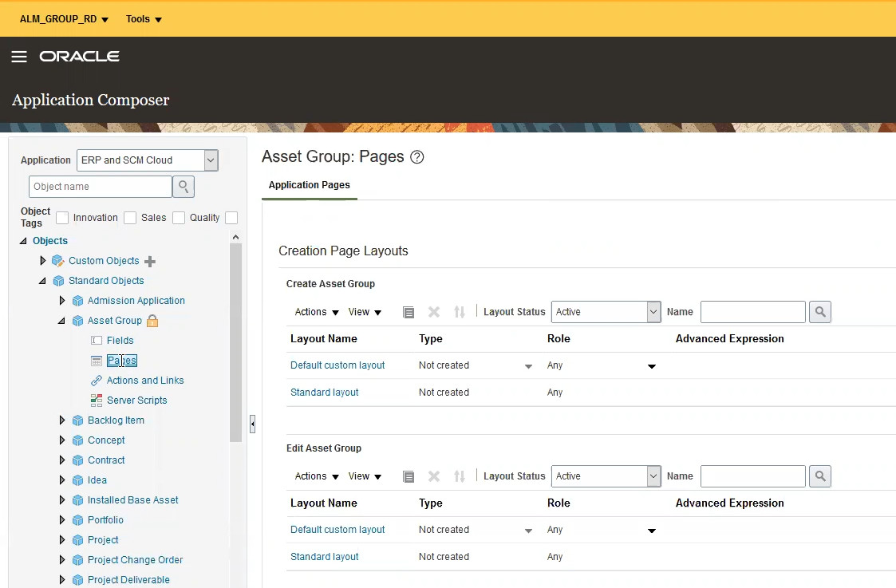Open Default custom layout under Create Asset Group
896x588 pixels.
coord(337,365)
